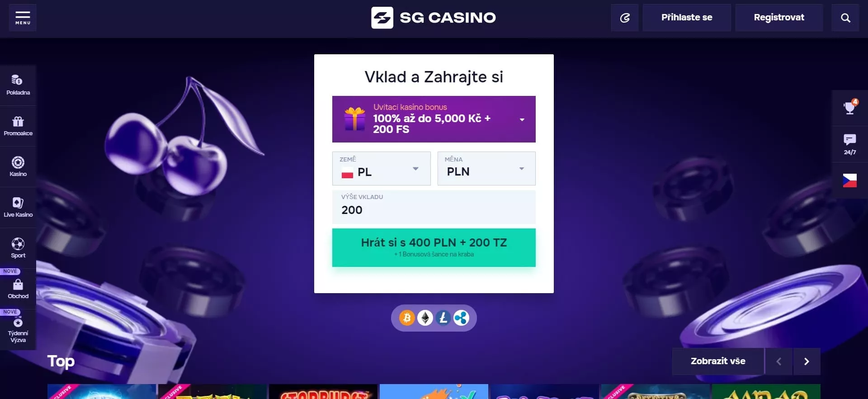Click the green Hrát si s 400 PLN button
Viewport: 868px width, 399px height.
(x=434, y=247)
